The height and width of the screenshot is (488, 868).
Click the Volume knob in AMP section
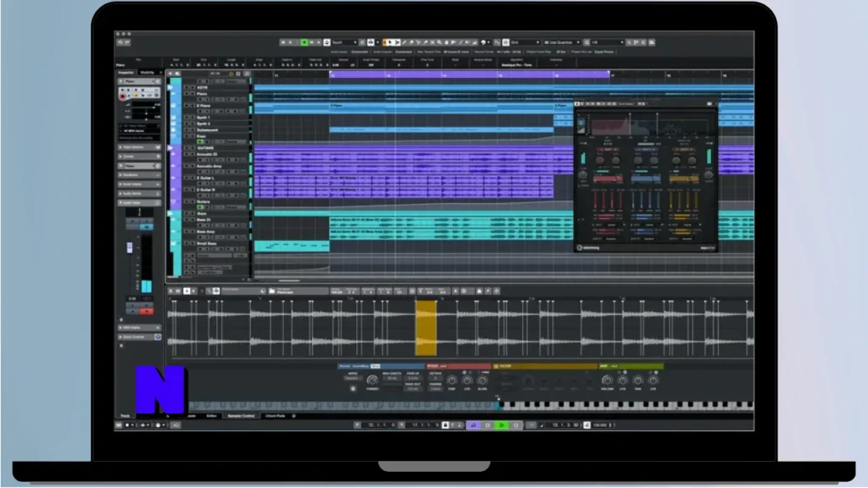click(x=607, y=380)
